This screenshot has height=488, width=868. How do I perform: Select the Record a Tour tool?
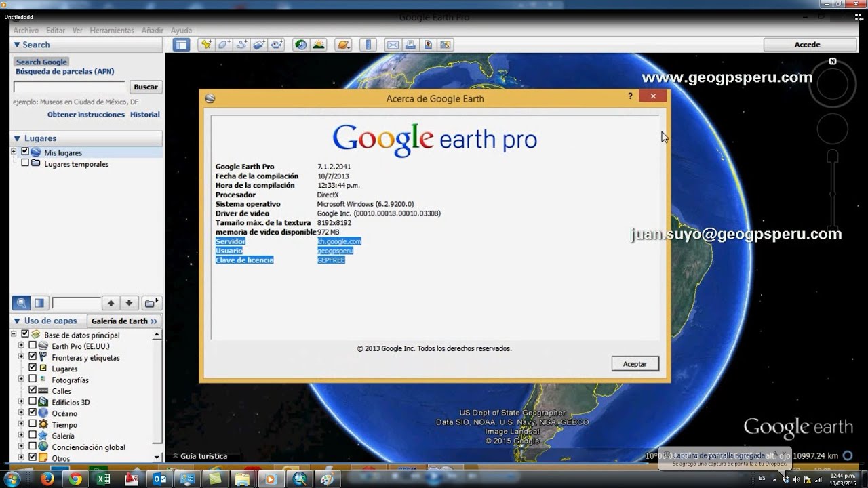(277, 45)
